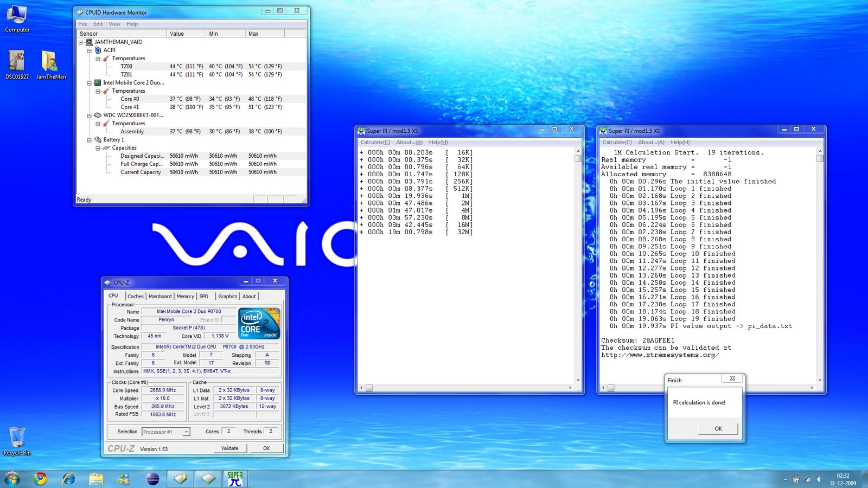
Task: Switch to CPU-Z taskbar button
Action: tap(208, 479)
